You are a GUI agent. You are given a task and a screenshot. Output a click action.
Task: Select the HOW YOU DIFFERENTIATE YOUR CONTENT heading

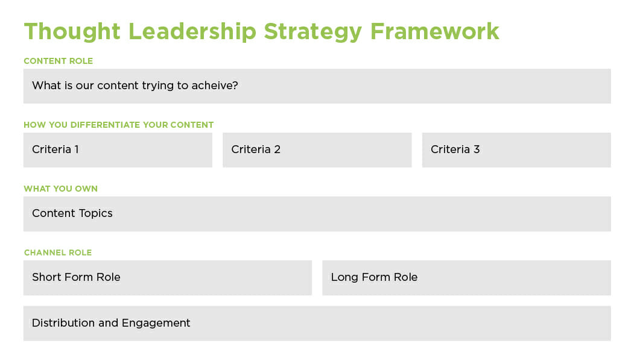coord(118,125)
